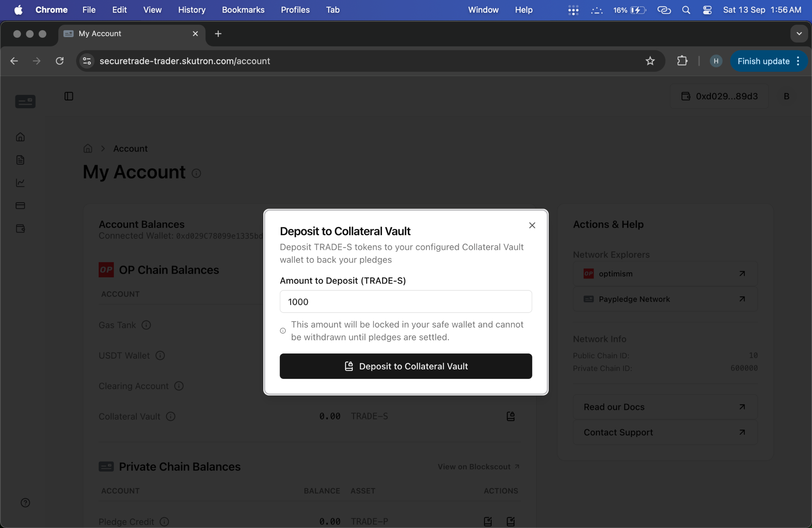
Task: Open the chart icon in the sidebar
Action: (20, 182)
